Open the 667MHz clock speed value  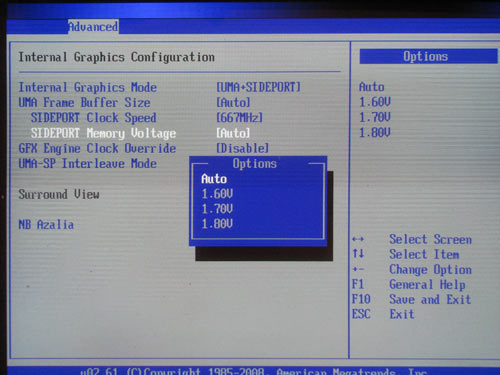tap(239, 118)
